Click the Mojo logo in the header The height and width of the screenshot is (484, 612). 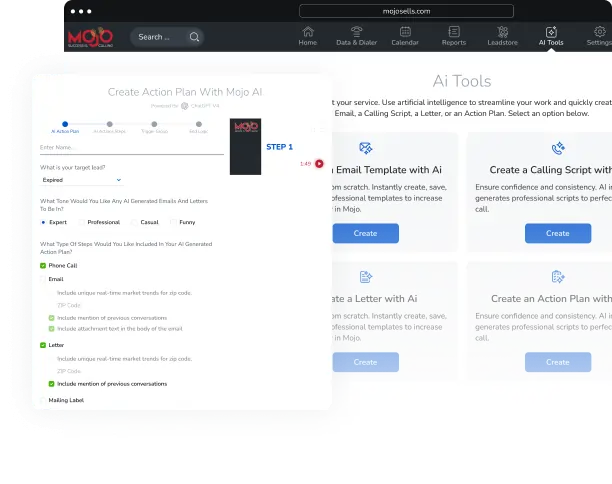pos(90,37)
